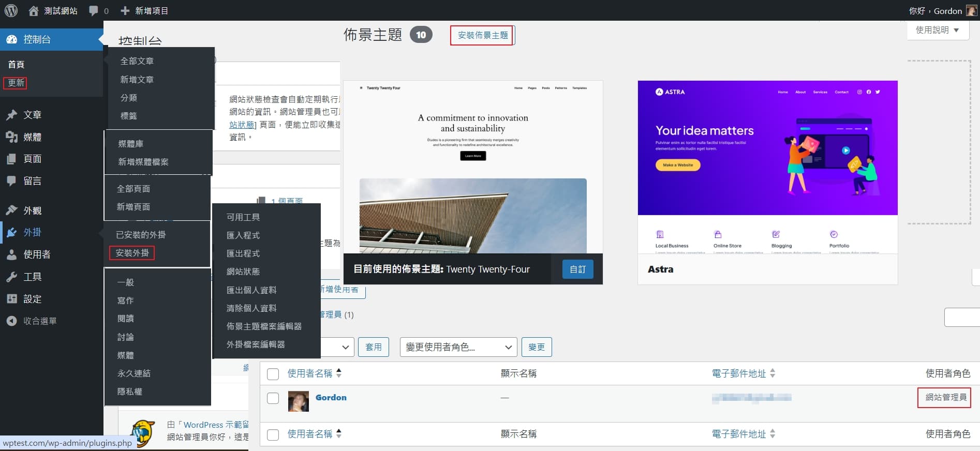Select 隱私權 in settings submenu
Image resolution: width=980 pixels, height=451 pixels.
pyautogui.click(x=130, y=392)
